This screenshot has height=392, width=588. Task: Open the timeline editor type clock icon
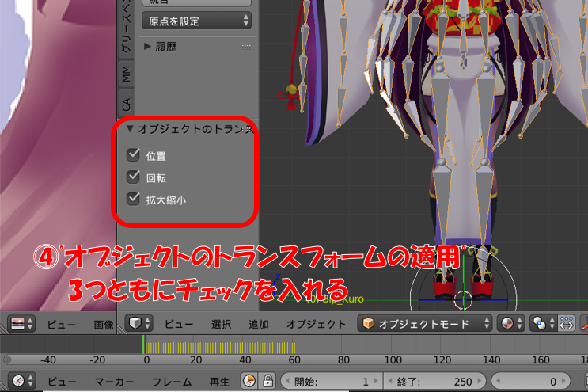pyautogui.click(x=22, y=381)
